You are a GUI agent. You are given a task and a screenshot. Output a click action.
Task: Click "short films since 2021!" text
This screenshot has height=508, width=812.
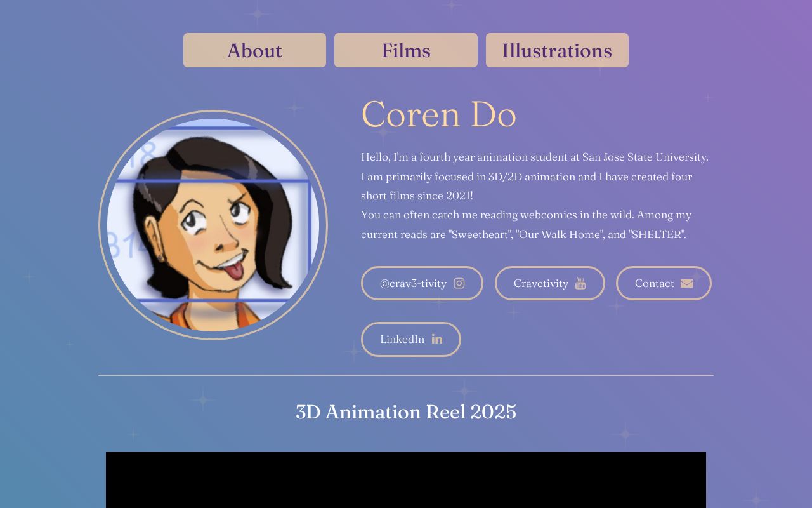pos(417,196)
